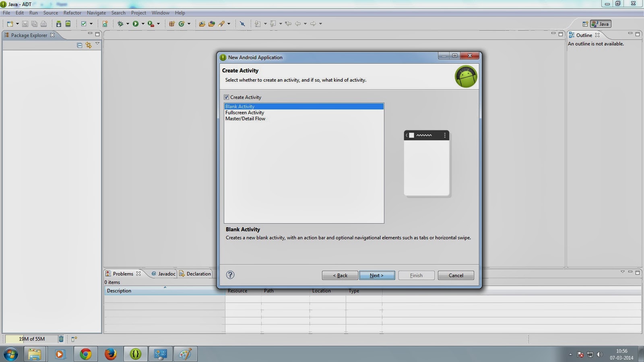Viewport: 644px width, 362px height.
Task: Open Google Chrome from the taskbar
Action: click(85, 354)
